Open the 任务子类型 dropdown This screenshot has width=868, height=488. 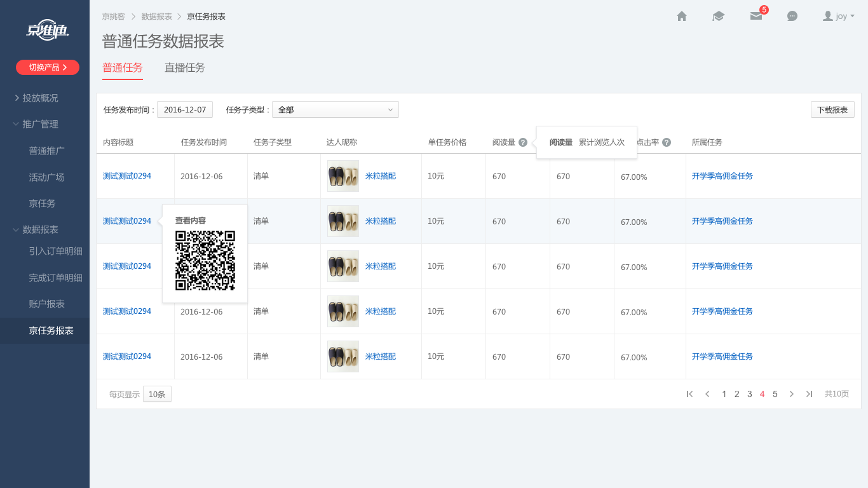pos(336,110)
